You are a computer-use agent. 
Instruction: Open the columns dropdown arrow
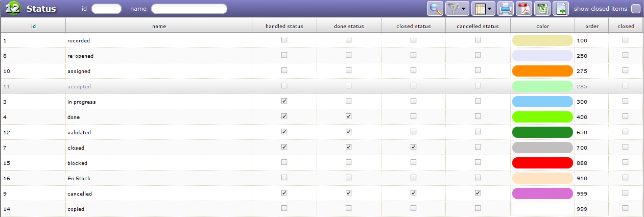point(490,9)
